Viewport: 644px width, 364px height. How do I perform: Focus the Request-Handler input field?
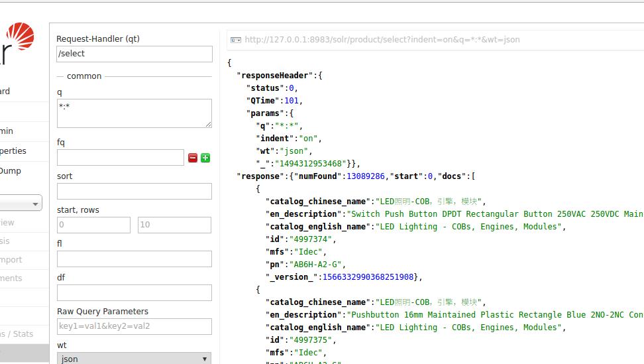tap(134, 54)
